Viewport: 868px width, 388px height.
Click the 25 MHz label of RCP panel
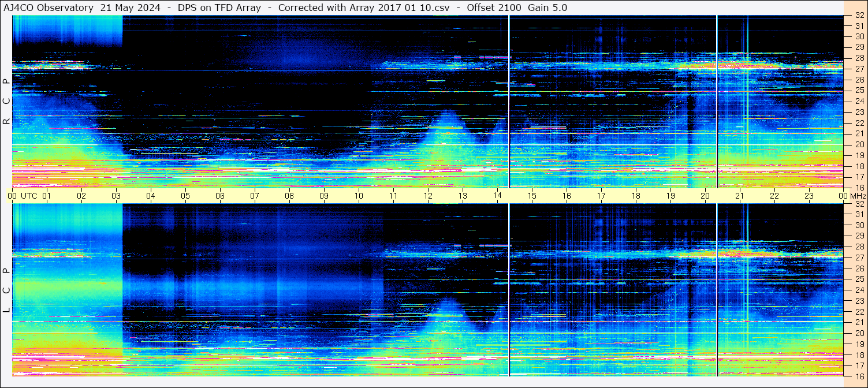[x=859, y=90]
